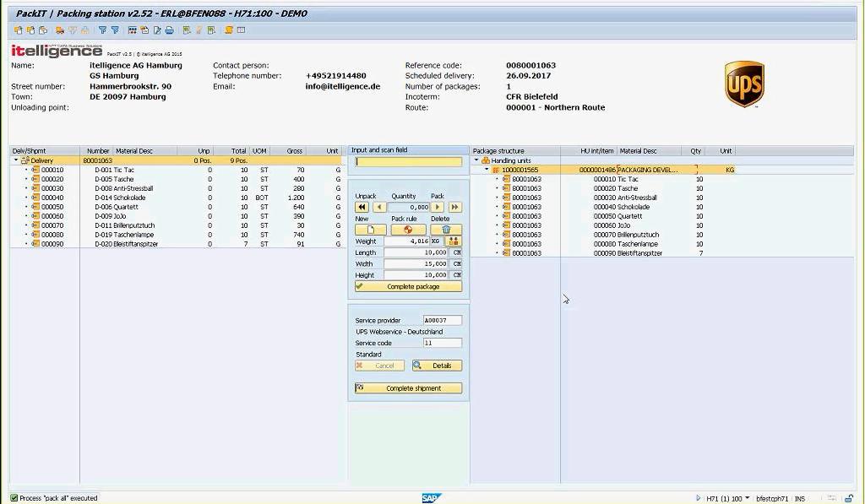
Task: Click the Handling units icon in package tree
Action: 486,160
